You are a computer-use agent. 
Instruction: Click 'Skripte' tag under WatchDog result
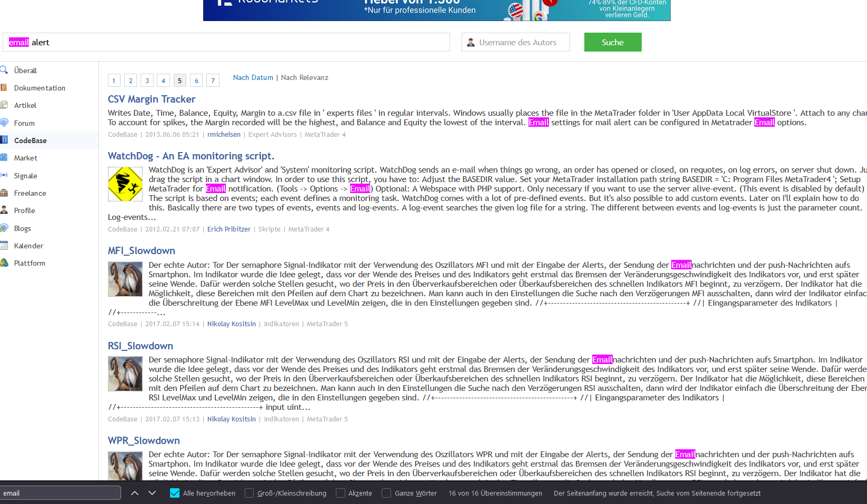[270, 229]
